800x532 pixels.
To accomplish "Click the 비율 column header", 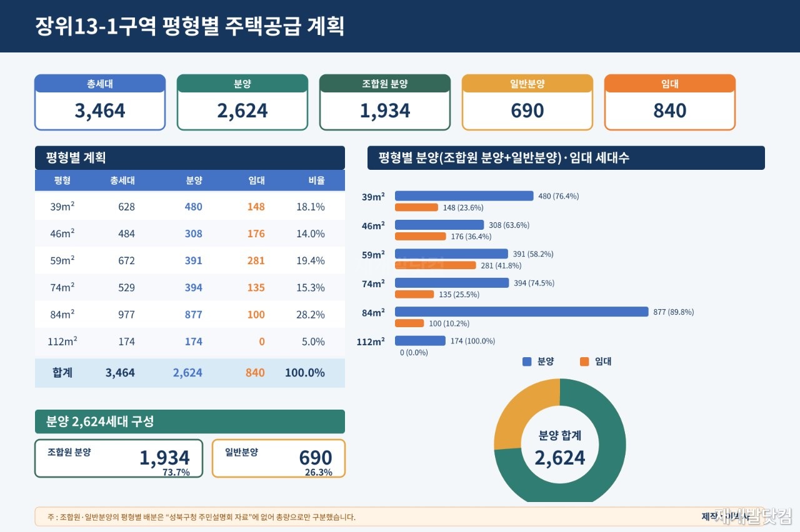I will tap(316, 180).
